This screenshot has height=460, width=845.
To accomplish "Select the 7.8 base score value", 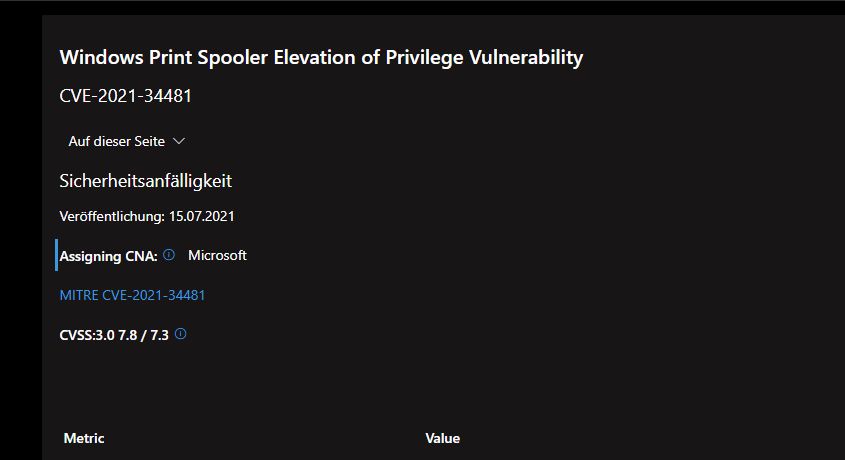I will click(x=128, y=335).
